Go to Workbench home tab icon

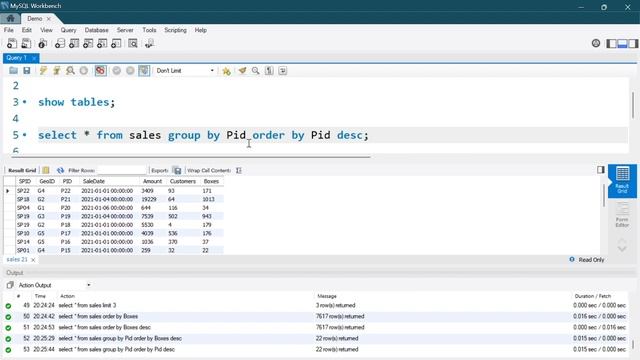coord(11,19)
